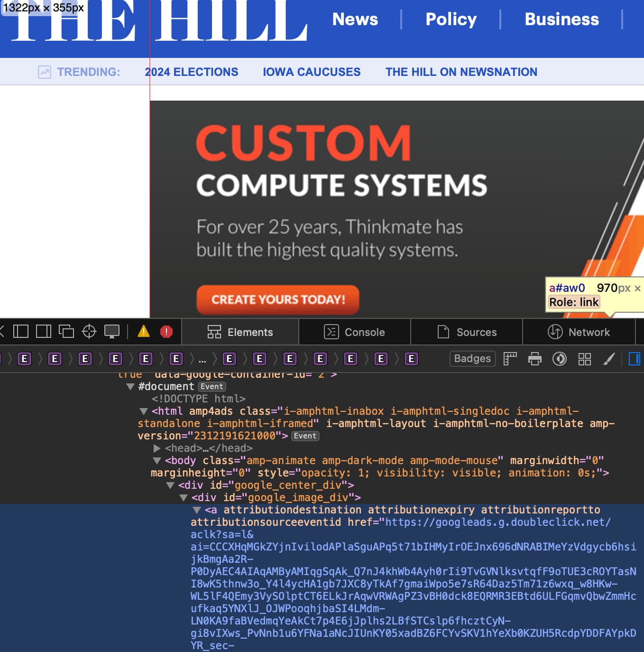Viewport: 644px width, 652px height.
Task: Activate the crosshair element selection tool
Action: click(x=89, y=331)
